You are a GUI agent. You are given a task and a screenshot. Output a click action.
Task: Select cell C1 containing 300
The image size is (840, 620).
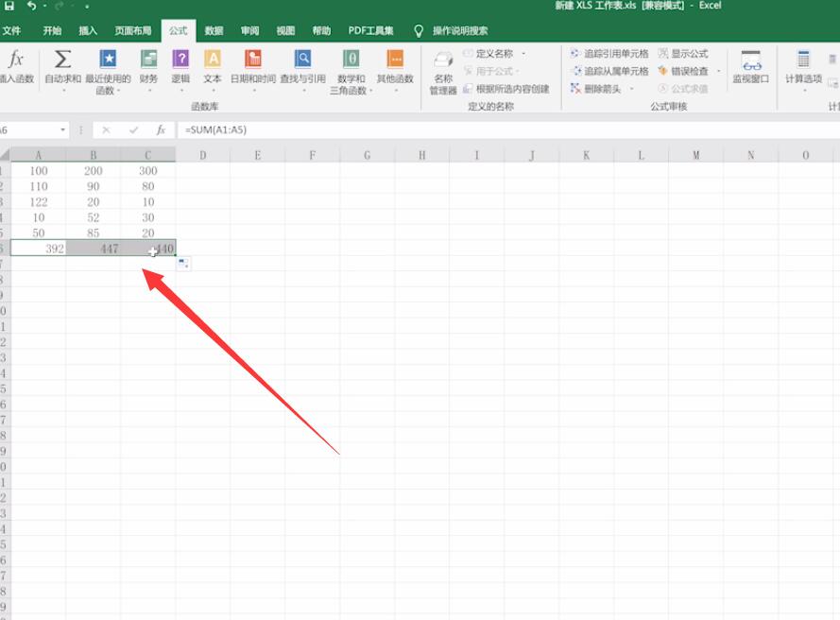[x=147, y=170]
